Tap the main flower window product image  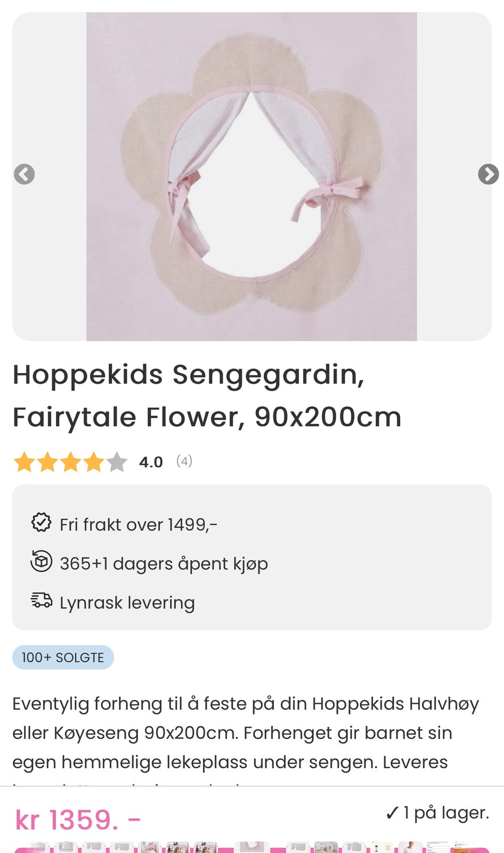pyautogui.click(x=251, y=176)
